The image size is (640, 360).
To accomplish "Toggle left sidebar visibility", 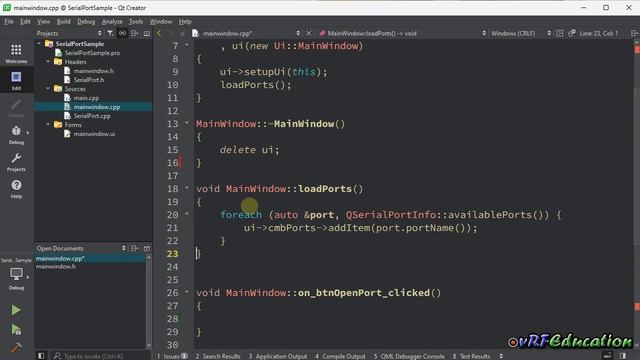I will (41, 356).
